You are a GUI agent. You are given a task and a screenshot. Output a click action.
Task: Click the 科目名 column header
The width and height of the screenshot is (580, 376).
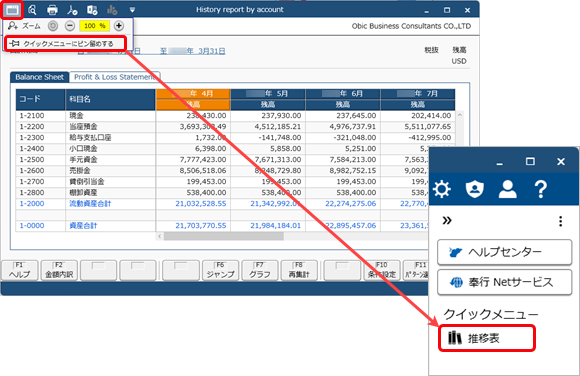pos(111,99)
